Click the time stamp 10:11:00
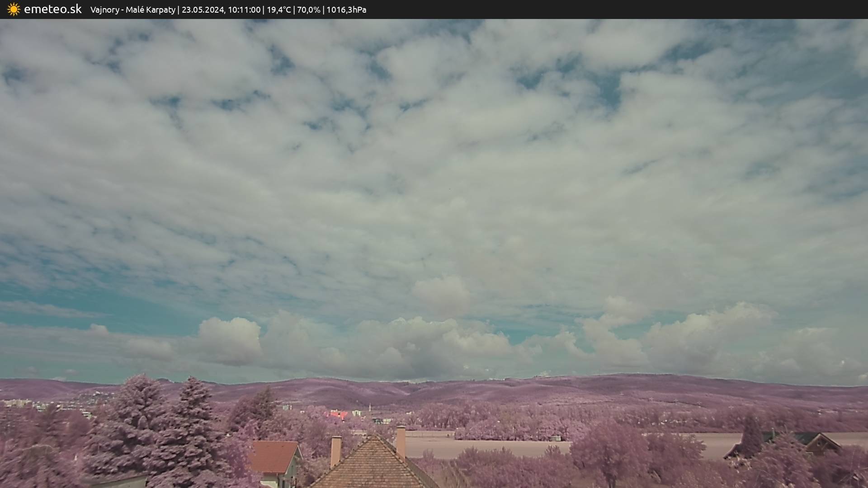 244,10
